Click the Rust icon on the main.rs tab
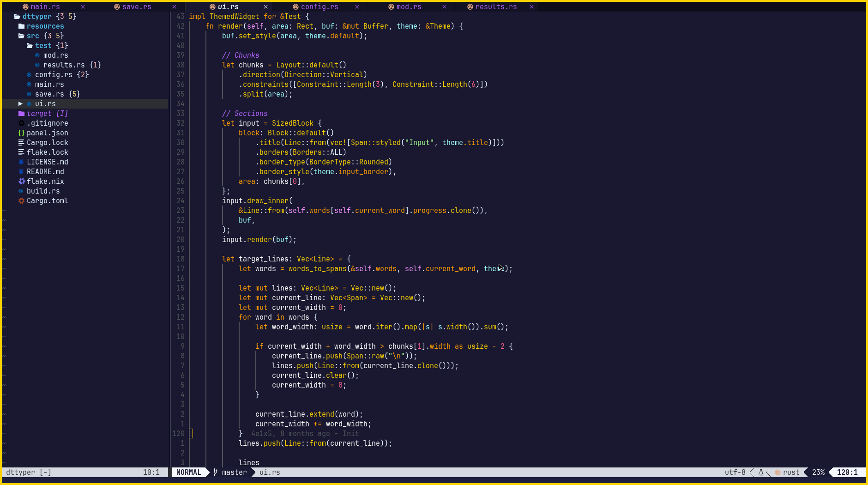Screen dimensions: 868x485 point(26,7)
